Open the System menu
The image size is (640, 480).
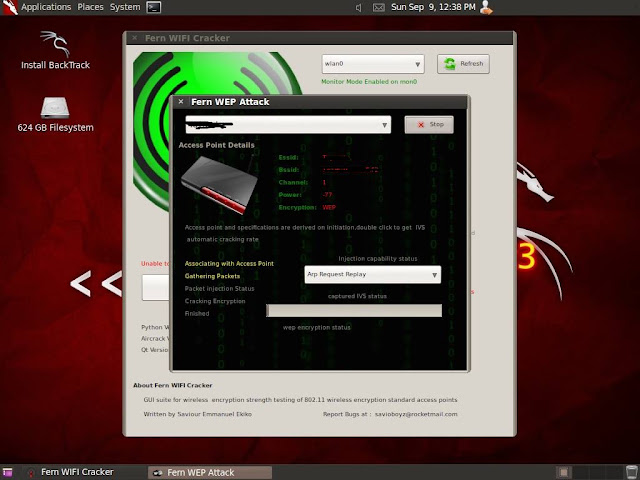pyautogui.click(x=125, y=7)
